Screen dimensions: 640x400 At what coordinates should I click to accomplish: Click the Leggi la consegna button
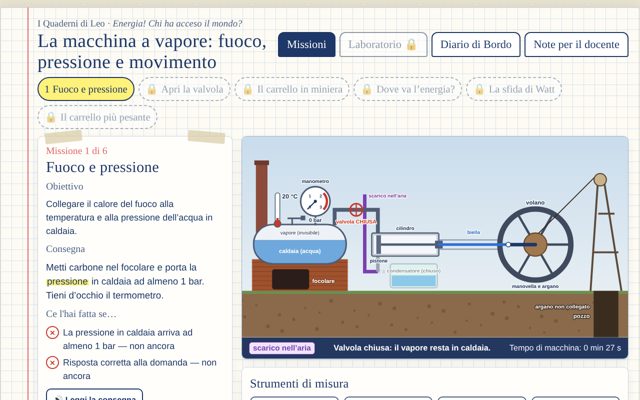point(94,395)
